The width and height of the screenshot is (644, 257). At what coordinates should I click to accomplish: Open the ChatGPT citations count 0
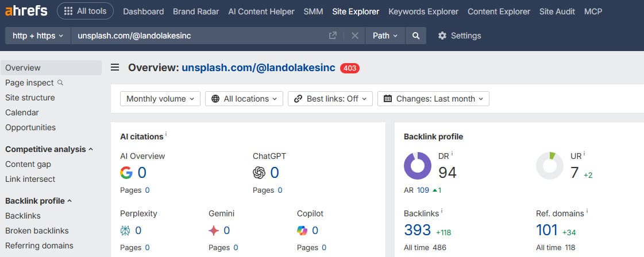point(275,173)
